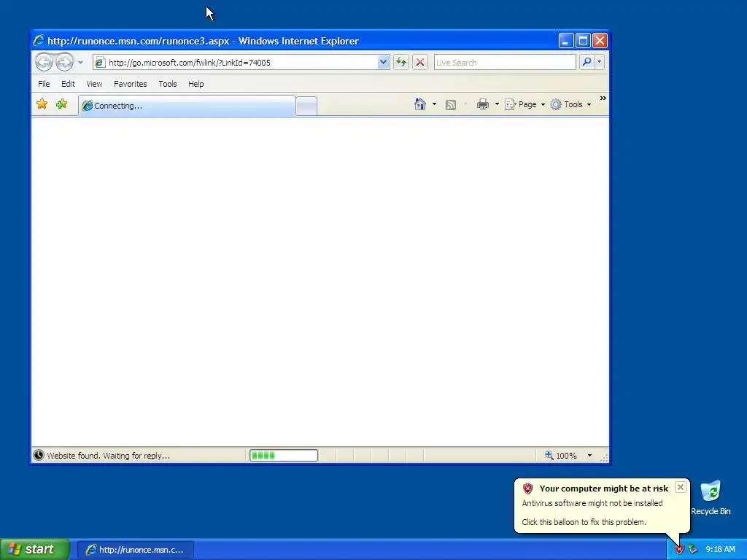Image resolution: width=747 pixels, height=560 pixels.
Task: Click the zoom level 100% button
Action: click(x=561, y=456)
